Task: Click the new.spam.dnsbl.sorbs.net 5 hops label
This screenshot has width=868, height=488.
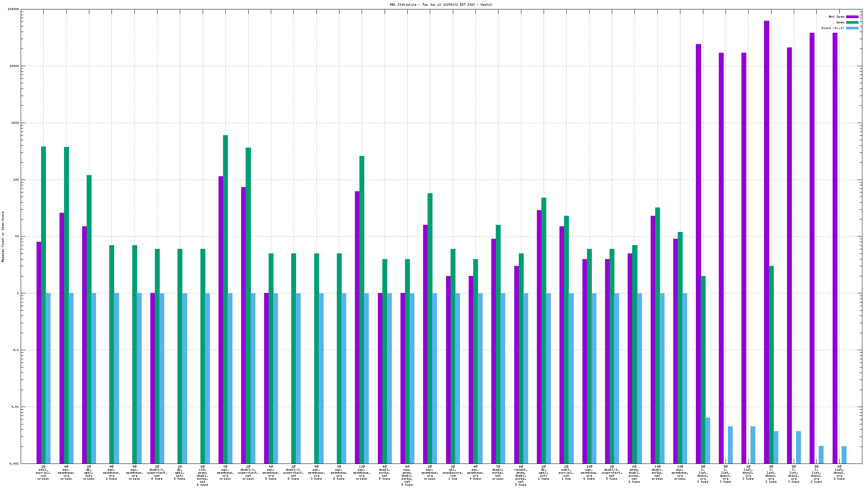Action: [407, 476]
